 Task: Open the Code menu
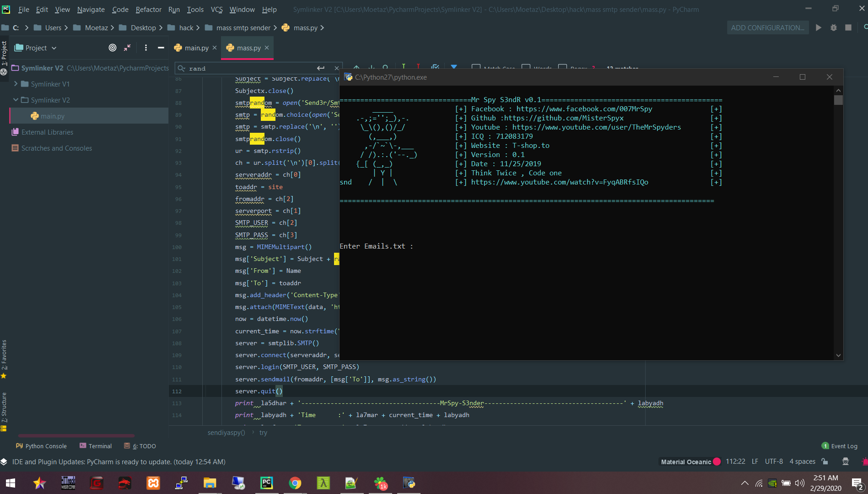point(120,9)
